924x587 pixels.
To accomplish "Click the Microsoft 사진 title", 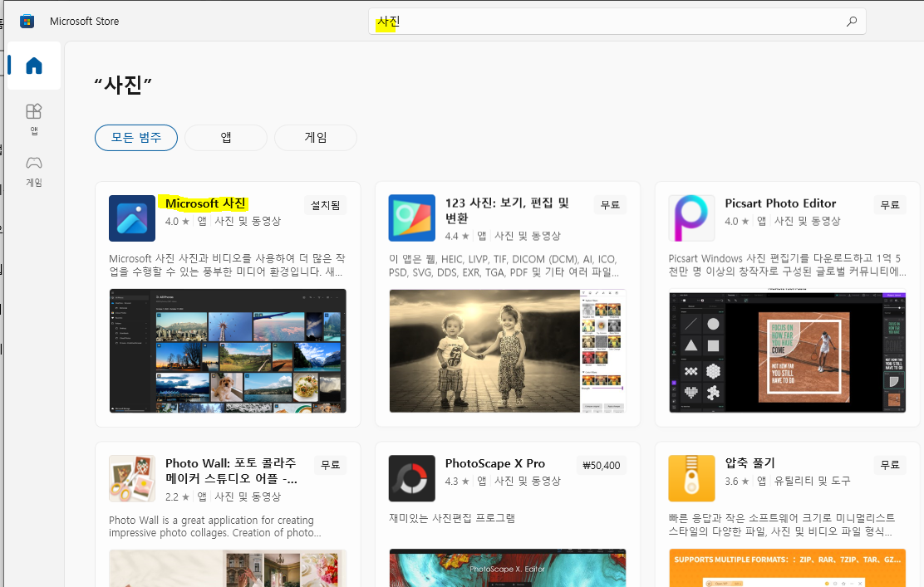I will (205, 203).
